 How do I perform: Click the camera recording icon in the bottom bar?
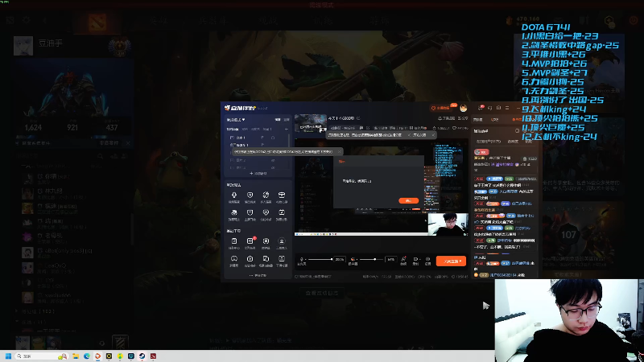click(415, 259)
